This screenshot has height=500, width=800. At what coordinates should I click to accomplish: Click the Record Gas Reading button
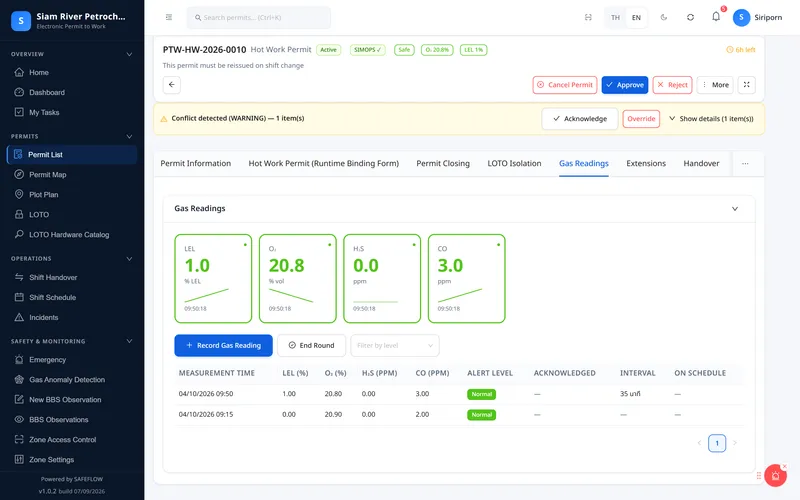pyautogui.click(x=223, y=345)
